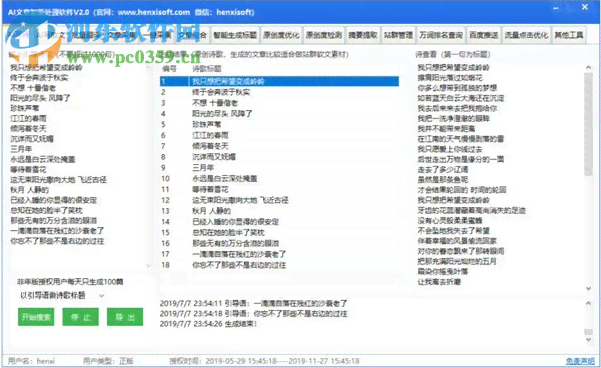Open the 万词排名查询 tab

(x=441, y=35)
